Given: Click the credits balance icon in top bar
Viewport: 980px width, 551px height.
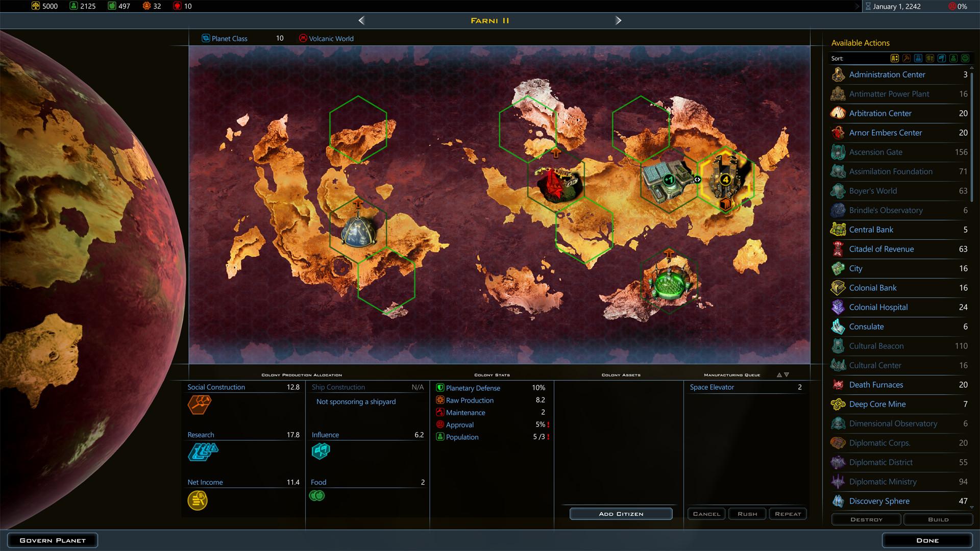Looking at the screenshot, I should pos(36,6).
